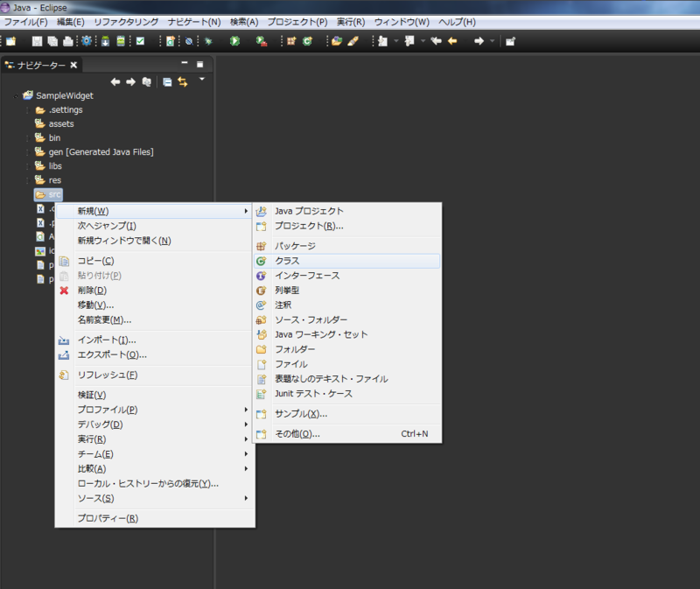
Task: Expand the チーム(E) submenu arrow
Action: [246, 454]
